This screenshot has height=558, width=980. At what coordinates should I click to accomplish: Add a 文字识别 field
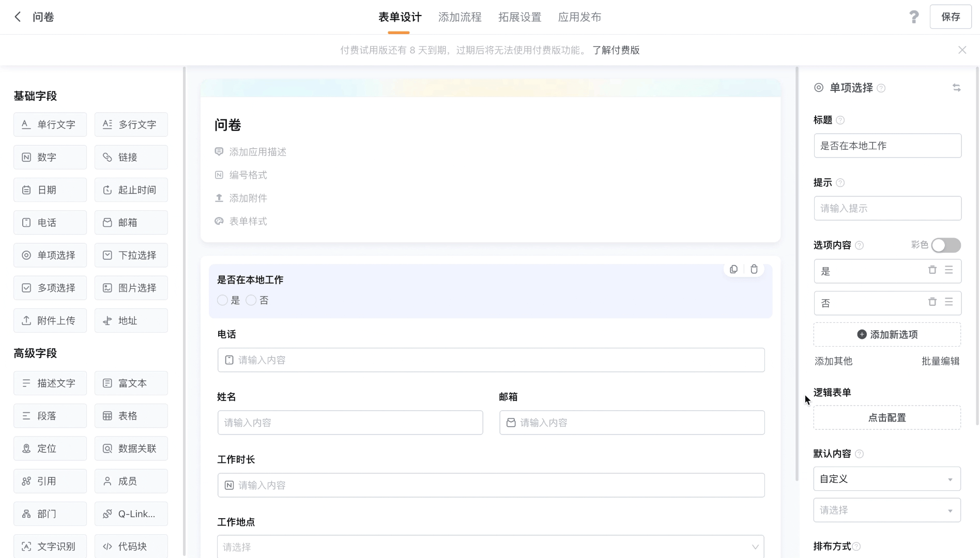tap(50, 547)
